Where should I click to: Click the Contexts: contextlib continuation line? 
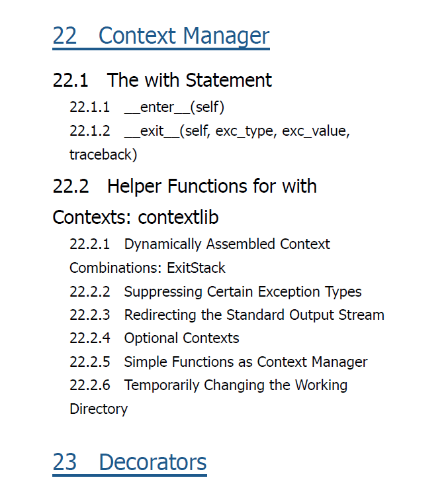tap(136, 217)
